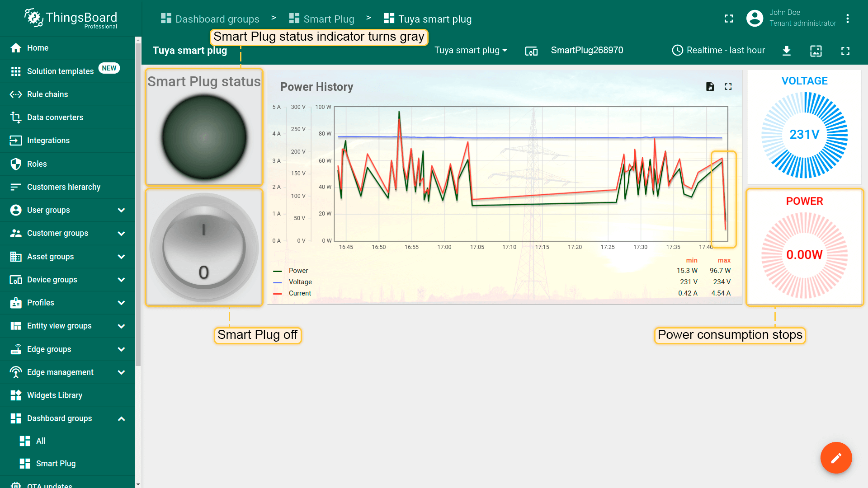Open the user menu with three dots
The width and height of the screenshot is (868, 488).
[x=848, y=19]
